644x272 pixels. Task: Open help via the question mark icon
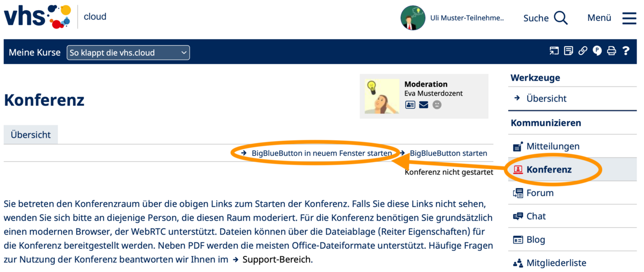click(x=626, y=51)
